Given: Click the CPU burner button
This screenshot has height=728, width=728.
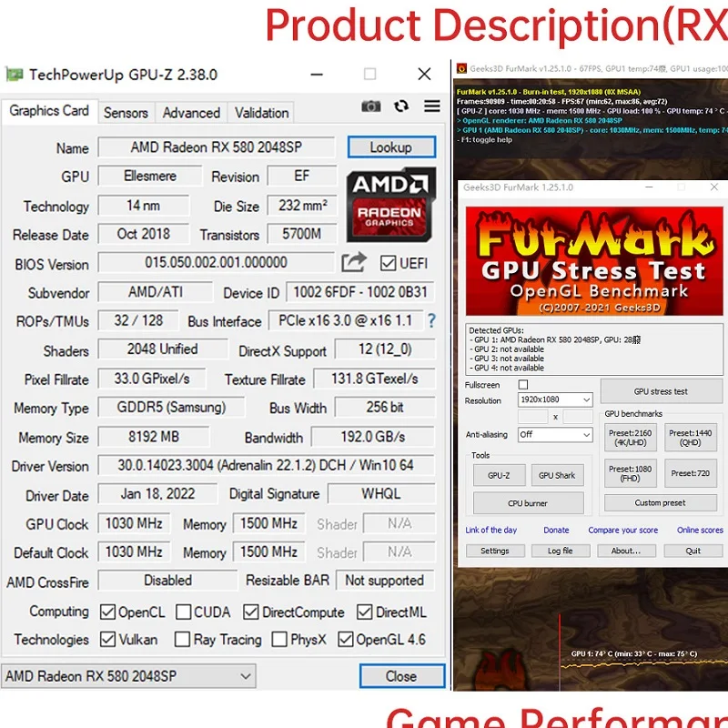Looking at the screenshot, I should click(529, 503).
